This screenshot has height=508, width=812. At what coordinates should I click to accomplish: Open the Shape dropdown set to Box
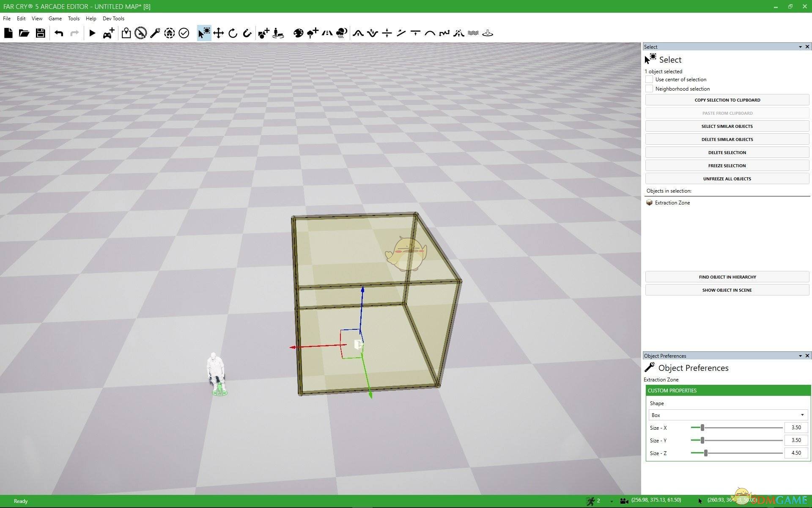pyautogui.click(x=728, y=415)
